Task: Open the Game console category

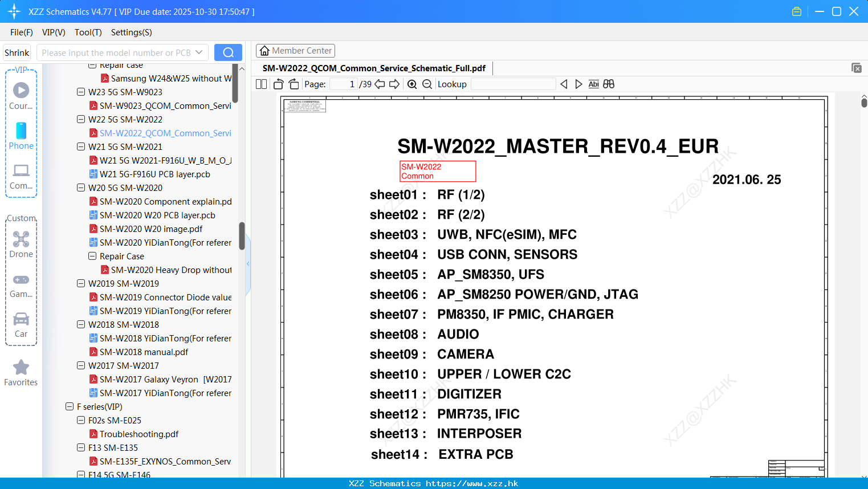Action: coord(21,285)
